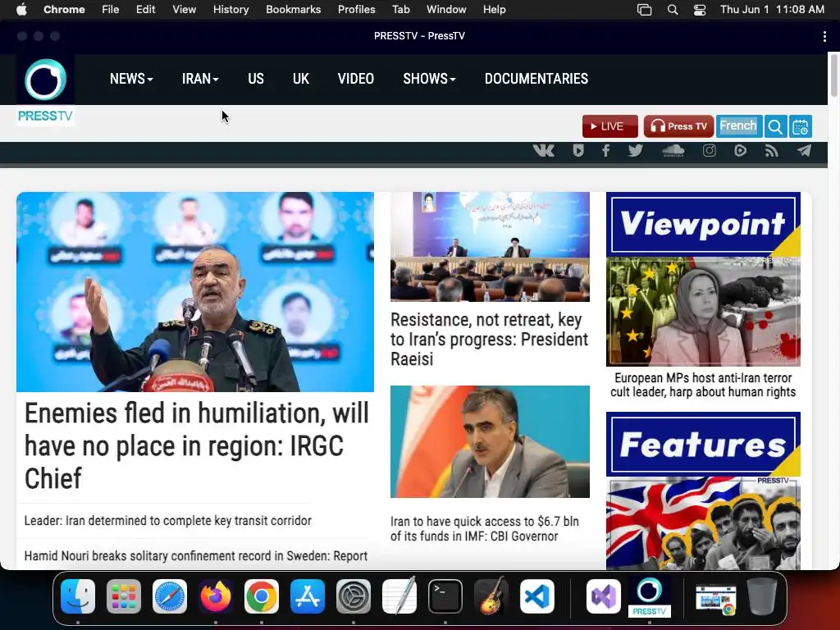840x630 pixels.
Task: Launch Firefox from the Dock
Action: pyautogui.click(x=216, y=596)
